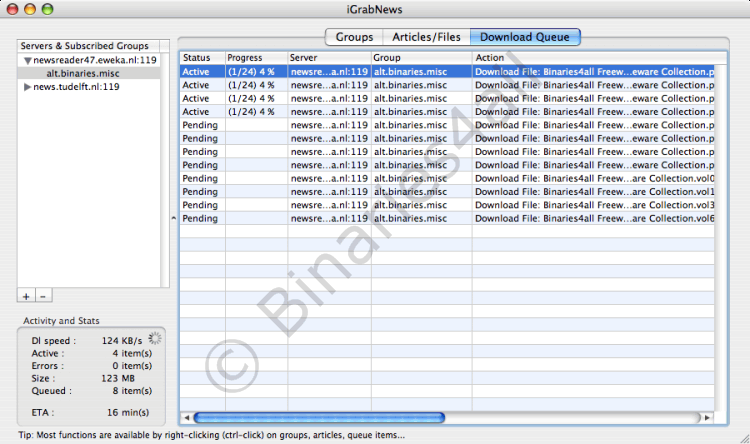Click the Queued 8 item(s) stat
The width and height of the screenshot is (750, 444).
pyautogui.click(x=91, y=390)
